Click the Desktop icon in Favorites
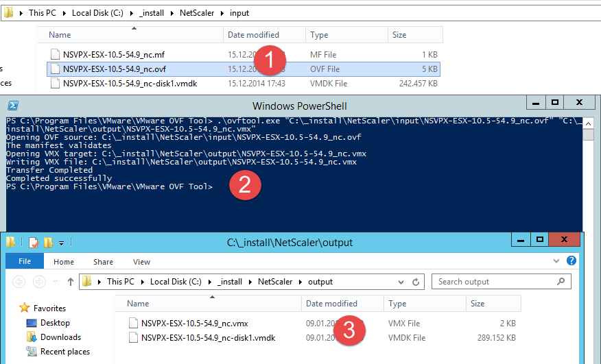601x364 pixels. [x=32, y=323]
